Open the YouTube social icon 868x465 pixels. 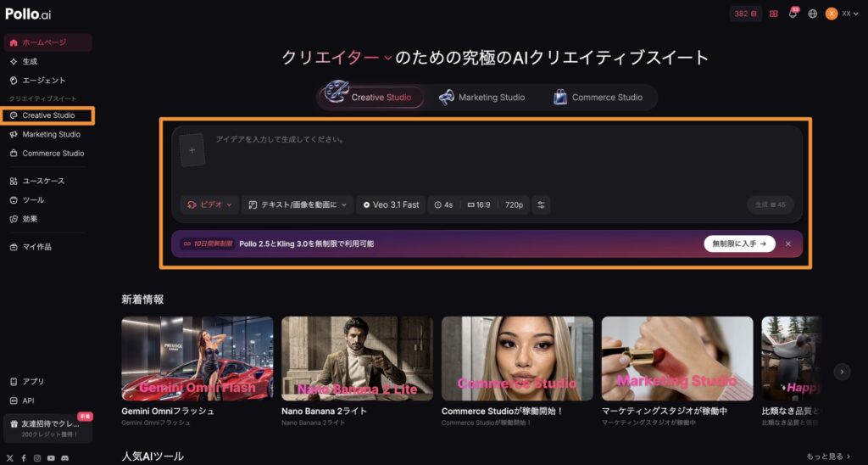pyautogui.click(x=51, y=458)
